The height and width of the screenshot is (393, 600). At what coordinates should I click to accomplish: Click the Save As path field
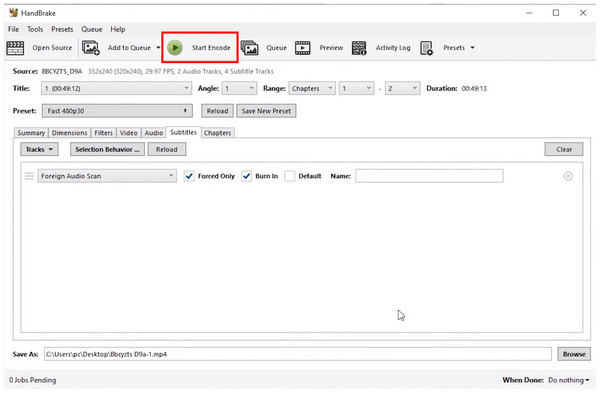(298, 354)
